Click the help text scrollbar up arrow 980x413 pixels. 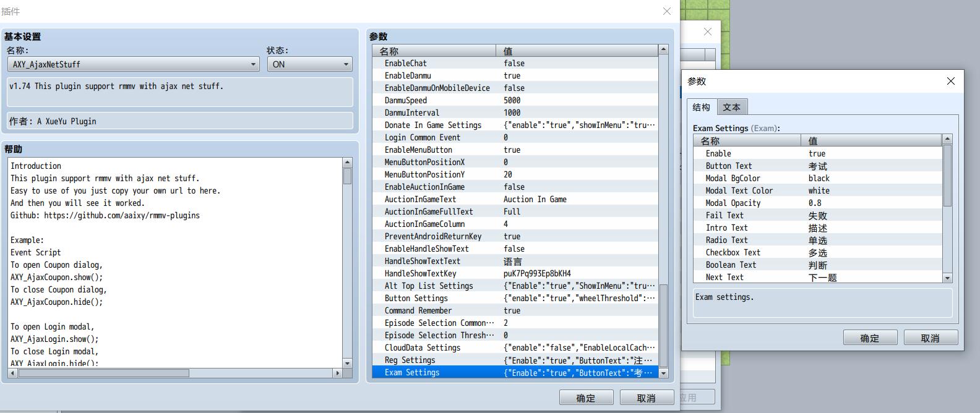(x=347, y=163)
